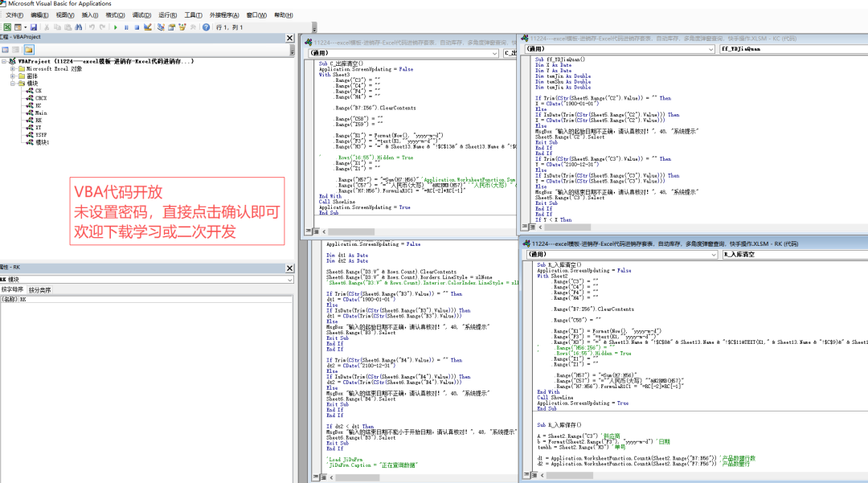Screen dimensions: 868x483
Task: Click the View Code button in project panel
Action: 6,50
